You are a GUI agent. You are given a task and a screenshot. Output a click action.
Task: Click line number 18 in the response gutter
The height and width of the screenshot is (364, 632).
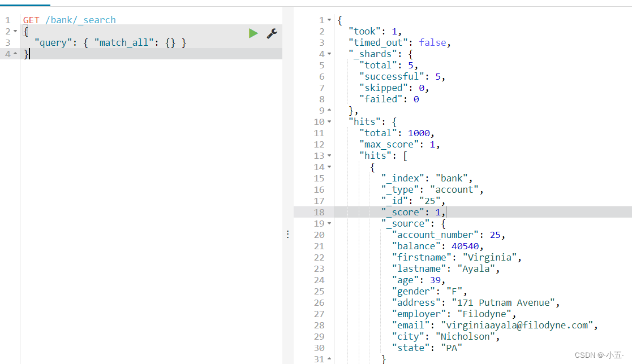click(x=319, y=212)
